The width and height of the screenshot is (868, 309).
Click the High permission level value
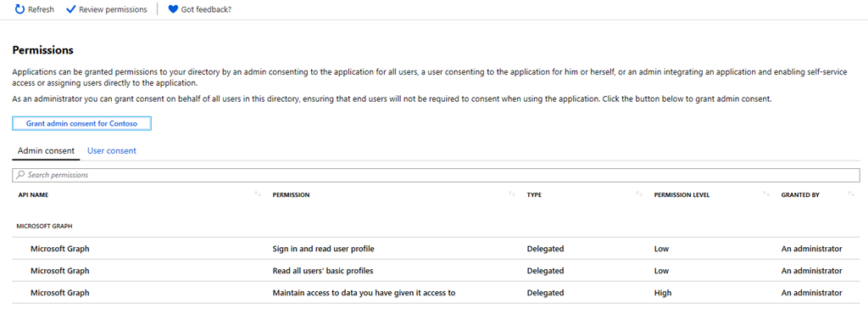pos(663,292)
